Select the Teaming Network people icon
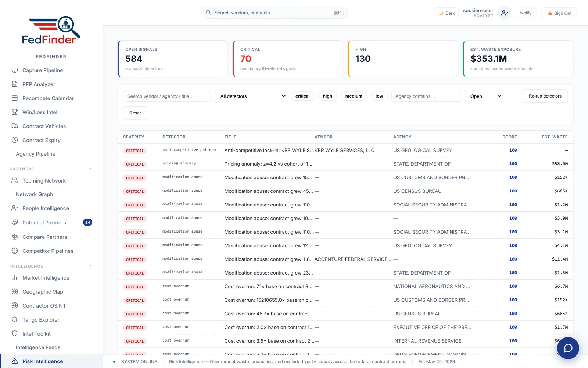 [15, 180]
